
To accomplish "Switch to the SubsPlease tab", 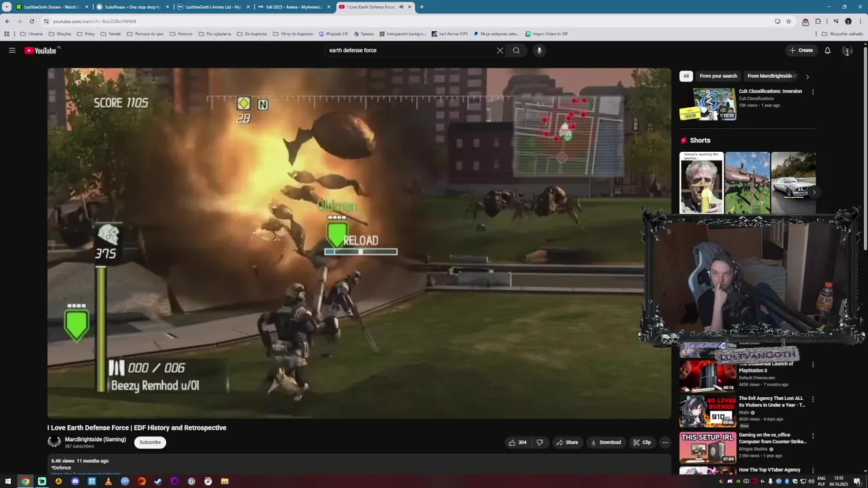I will point(132,7).
